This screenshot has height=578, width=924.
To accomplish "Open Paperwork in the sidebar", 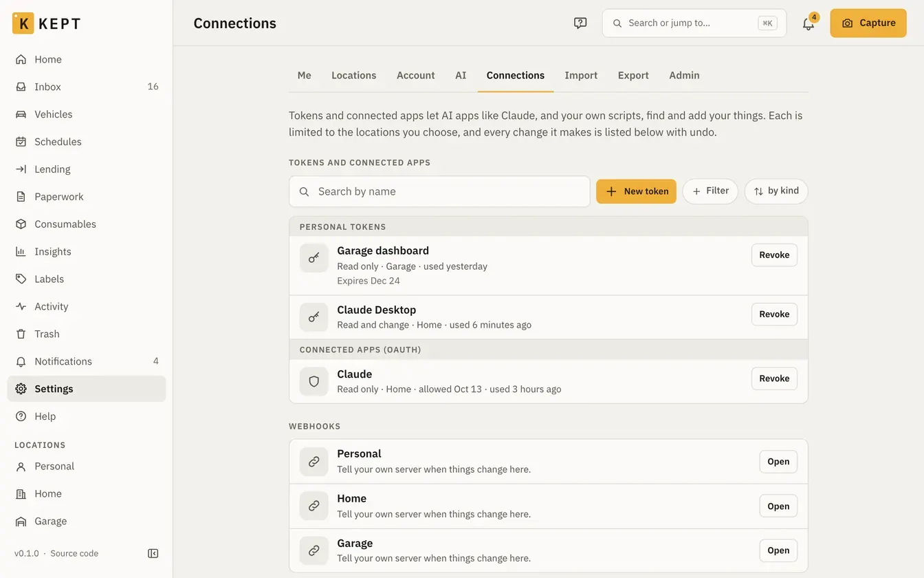I will pyautogui.click(x=87, y=197).
